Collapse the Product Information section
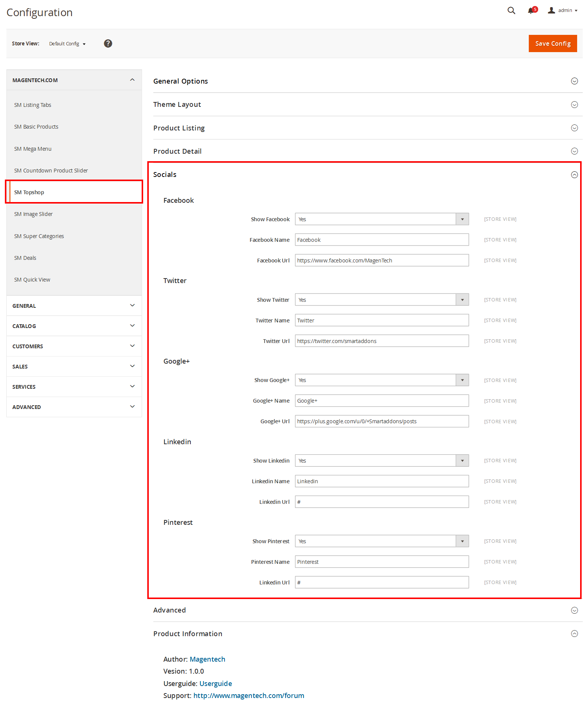The image size is (588, 713). click(368, 634)
